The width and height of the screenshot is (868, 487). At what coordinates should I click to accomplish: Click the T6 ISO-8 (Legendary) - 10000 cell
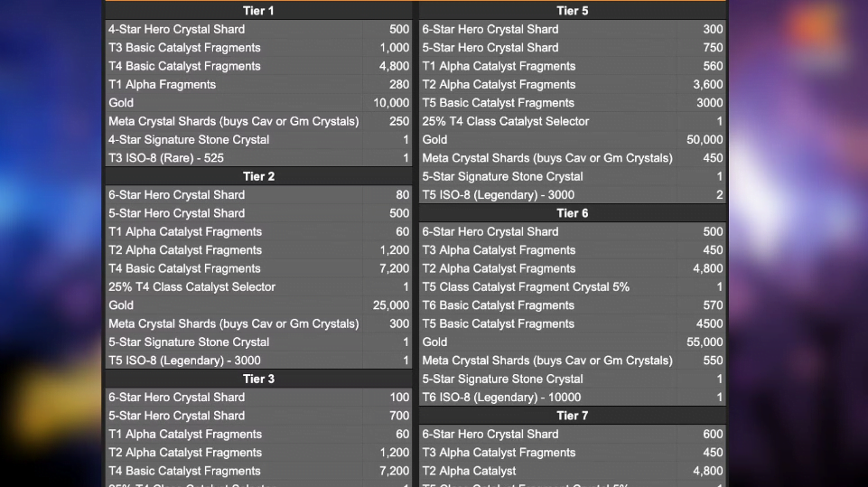tap(547, 398)
